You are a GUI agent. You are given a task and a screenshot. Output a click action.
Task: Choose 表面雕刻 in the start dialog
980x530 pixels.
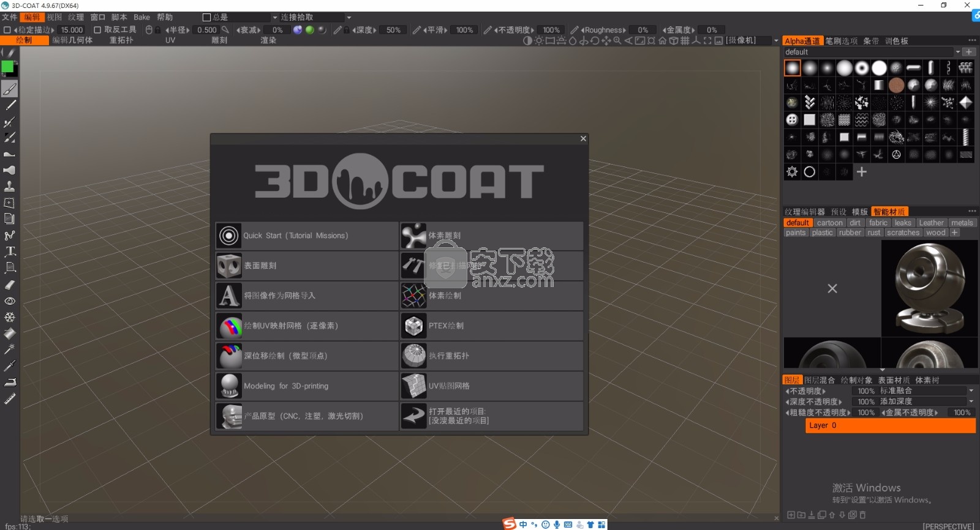pos(307,266)
